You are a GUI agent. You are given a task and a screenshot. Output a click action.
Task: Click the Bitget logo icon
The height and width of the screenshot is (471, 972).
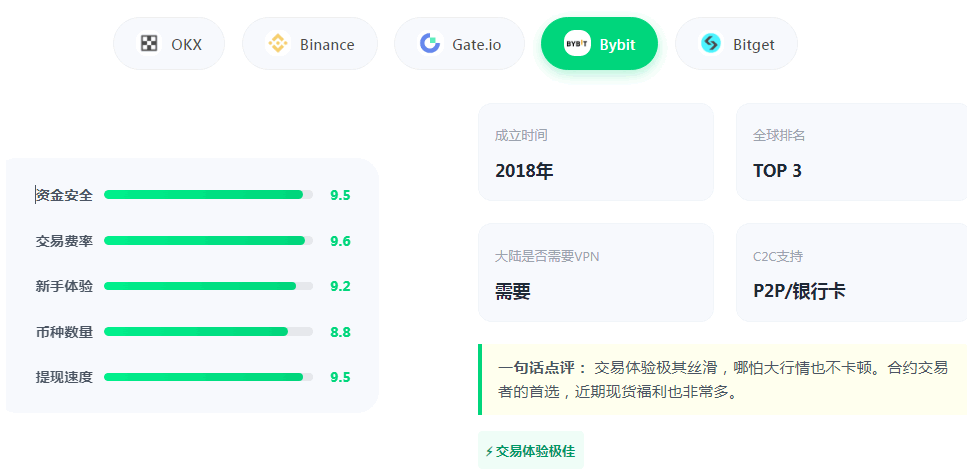[x=711, y=44]
